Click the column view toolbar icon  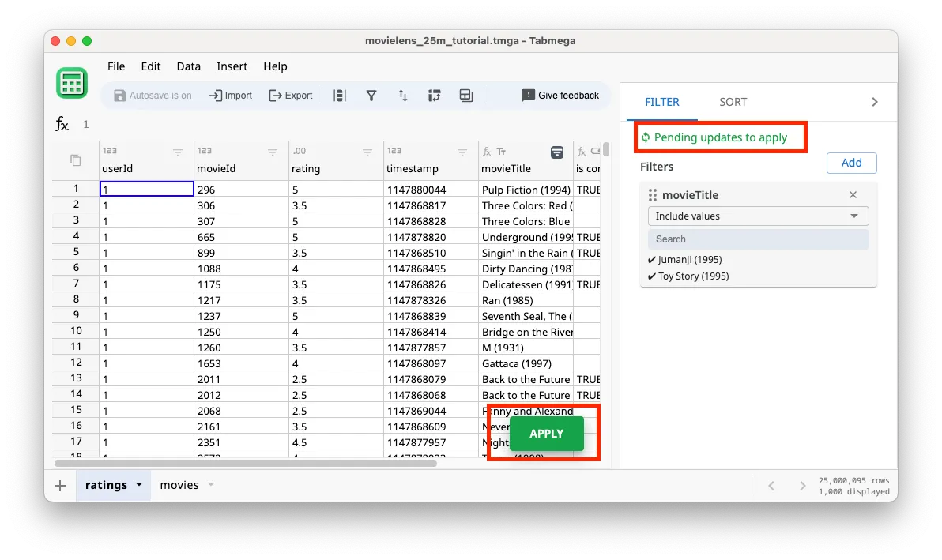click(340, 95)
